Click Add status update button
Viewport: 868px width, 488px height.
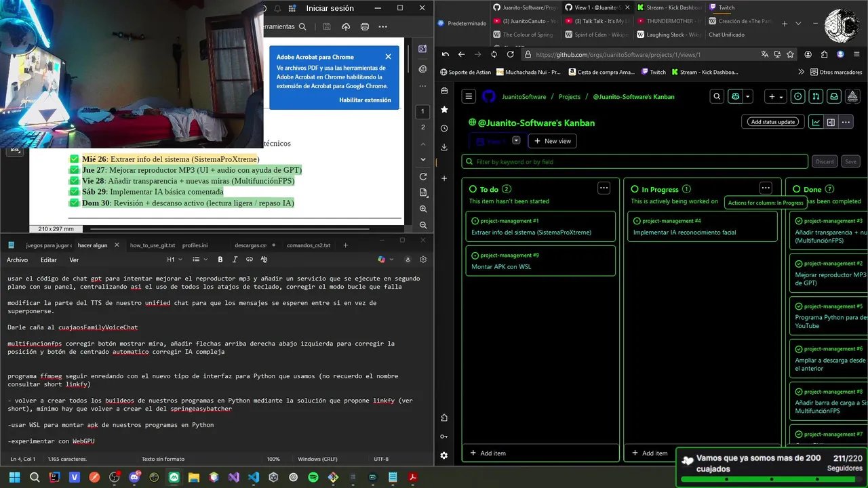[x=772, y=122]
